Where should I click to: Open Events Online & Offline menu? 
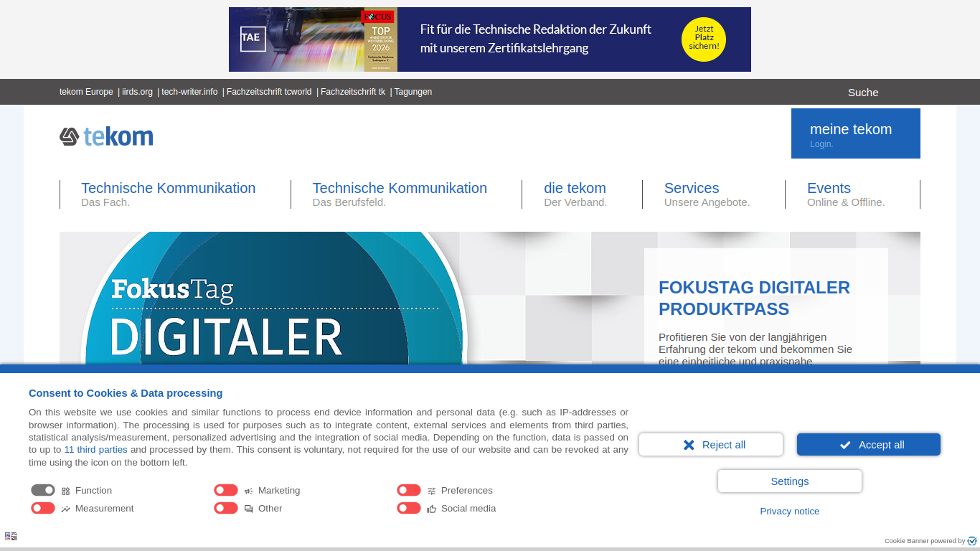846,194
